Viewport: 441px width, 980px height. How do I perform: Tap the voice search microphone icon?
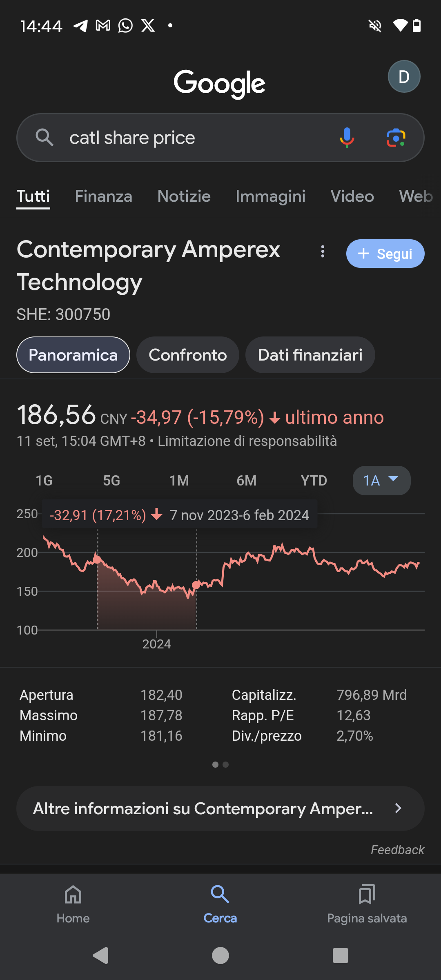tap(347, 138)
